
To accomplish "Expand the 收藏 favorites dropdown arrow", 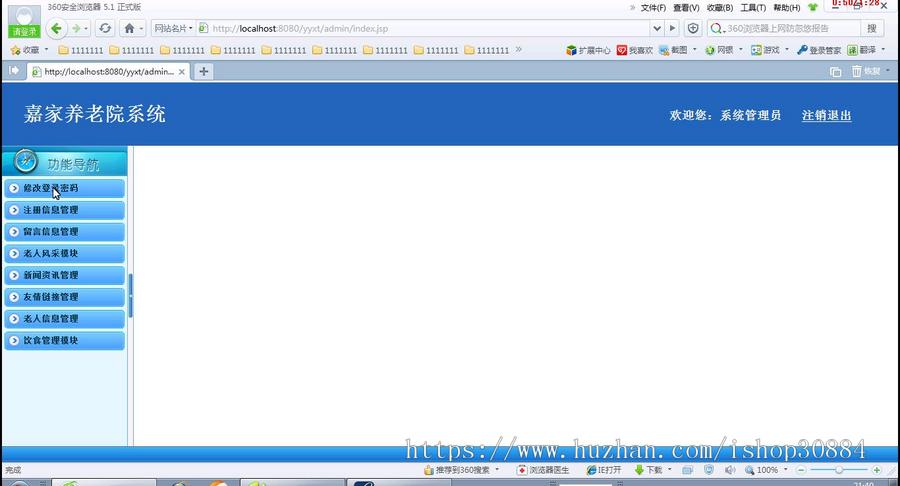I will (46, 49).
